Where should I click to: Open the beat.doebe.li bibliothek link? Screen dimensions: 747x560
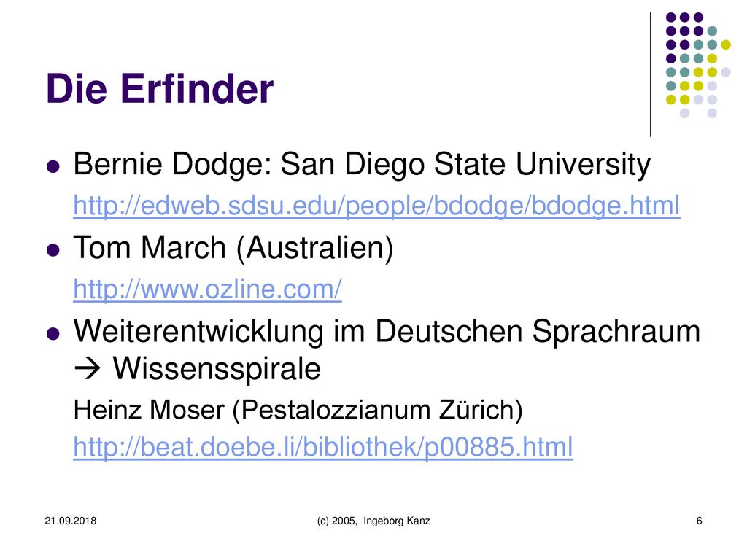tap(323, 447)
